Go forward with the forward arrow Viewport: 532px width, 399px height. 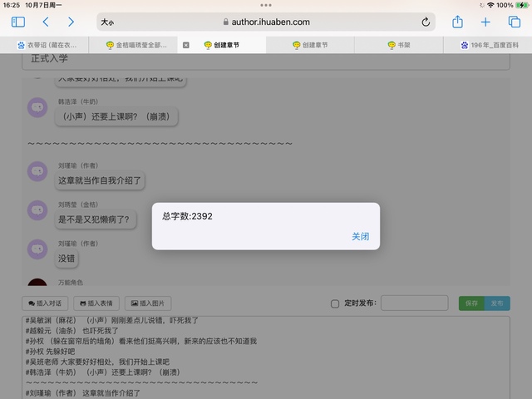71,22
